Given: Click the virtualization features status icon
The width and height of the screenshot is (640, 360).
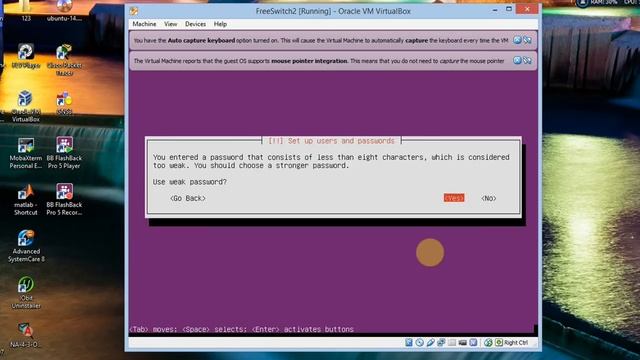Looking at the screenshot, I should tap(473, 342).
